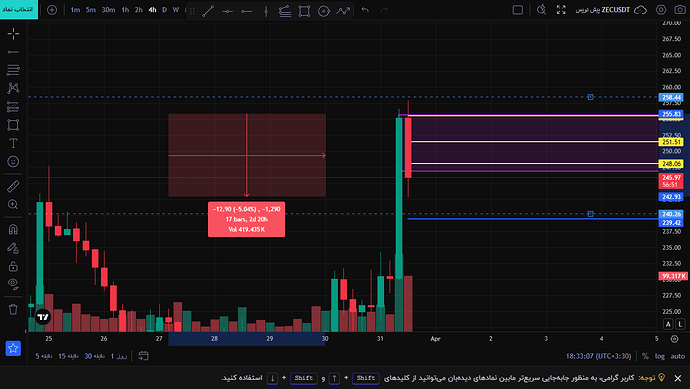Undo the last chart action
Viewport: 690px width, 389px height.
click(x=365, y=10)
